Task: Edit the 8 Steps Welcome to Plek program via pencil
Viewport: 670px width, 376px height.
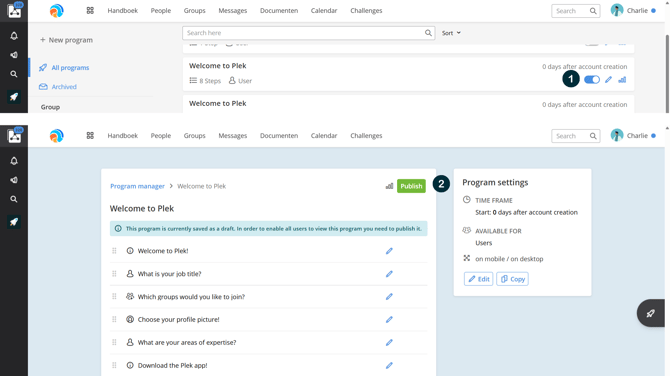Action: coord(608,79)
